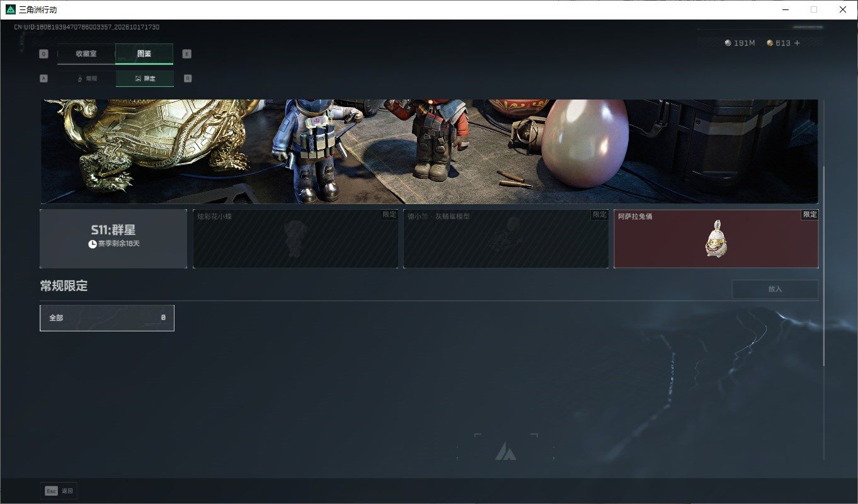The width and height of the screenshot is (858, 504).
Task: Click the D key hint icon
Action: 188,79
